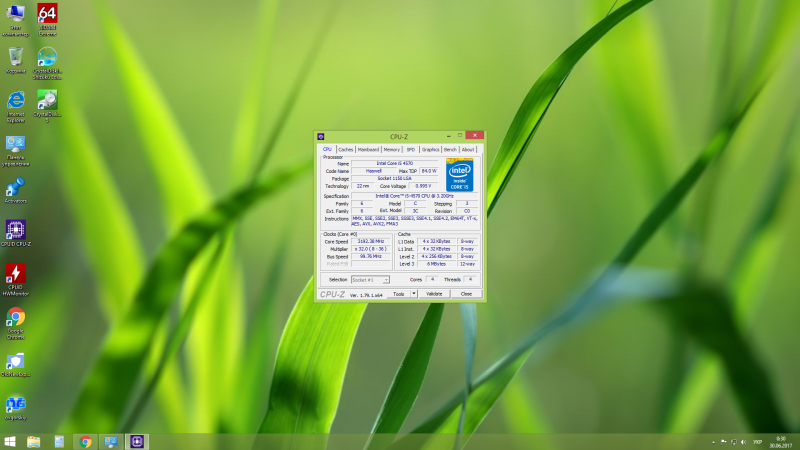Show hidden system tray icons
The width and height of the screenshot is (800, 450).
(x=713, y=442)
